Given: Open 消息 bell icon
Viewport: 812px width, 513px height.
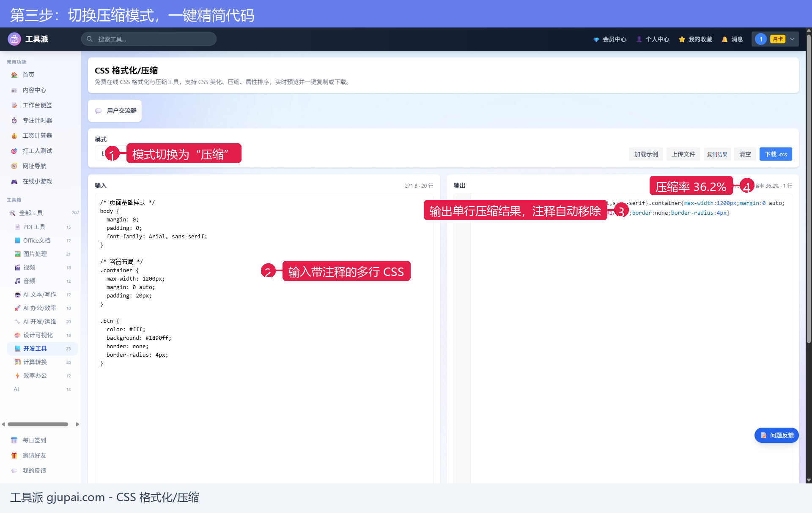Looking at the screenshot, I should pyautogui.click(x=725, y=39).
